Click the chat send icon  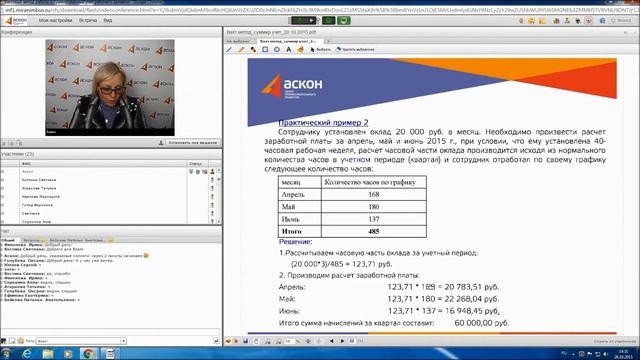click(216, 341)
